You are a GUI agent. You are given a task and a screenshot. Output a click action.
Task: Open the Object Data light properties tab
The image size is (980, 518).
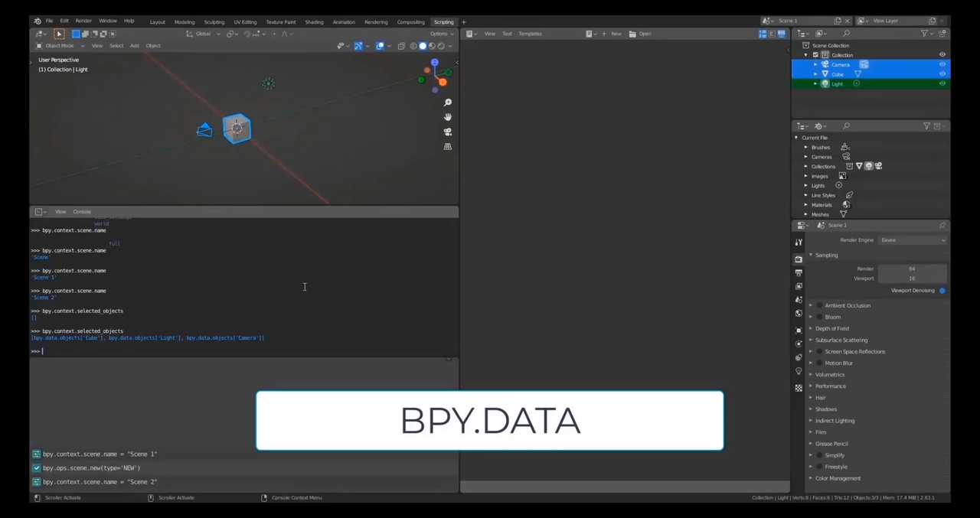(799, 371)
